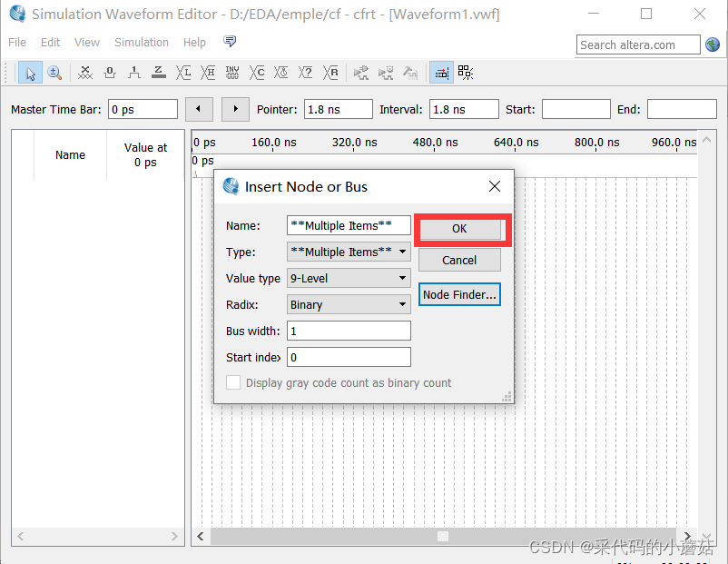Apply Forcing Unknown (X) waveform value
Viewport: 728px width, 564px height.
(85, 73)
